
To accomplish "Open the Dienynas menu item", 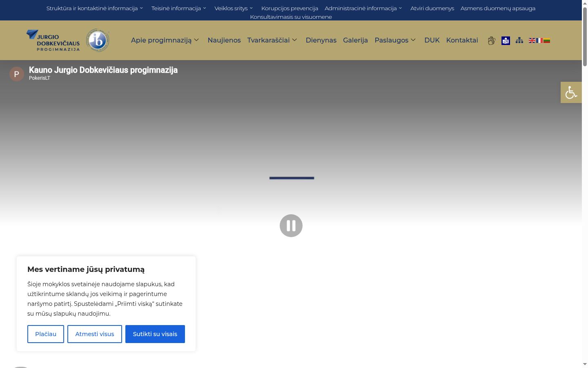I will (321, 40).
